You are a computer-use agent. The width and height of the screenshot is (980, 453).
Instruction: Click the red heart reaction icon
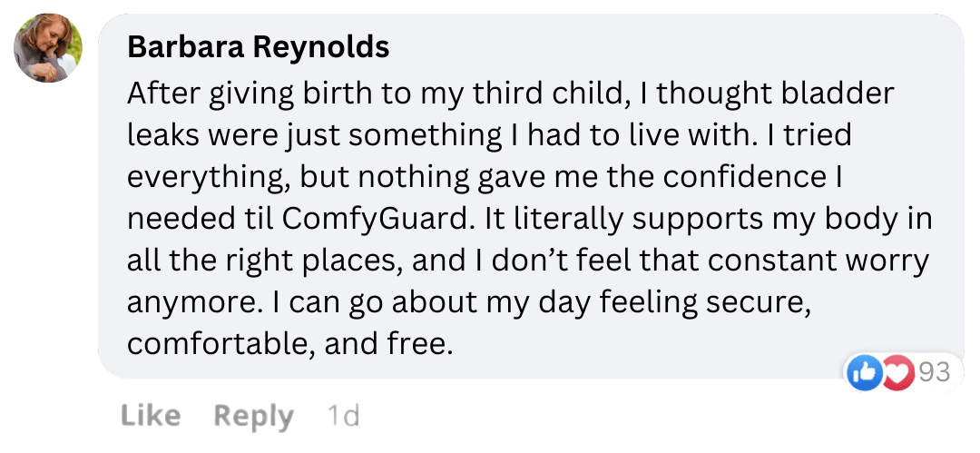896,373
